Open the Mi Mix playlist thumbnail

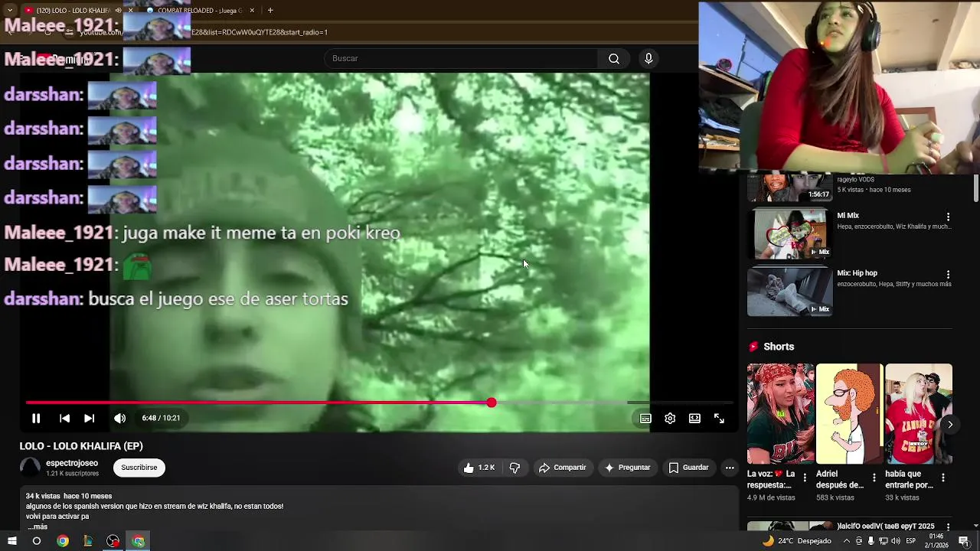click(789, 233)
